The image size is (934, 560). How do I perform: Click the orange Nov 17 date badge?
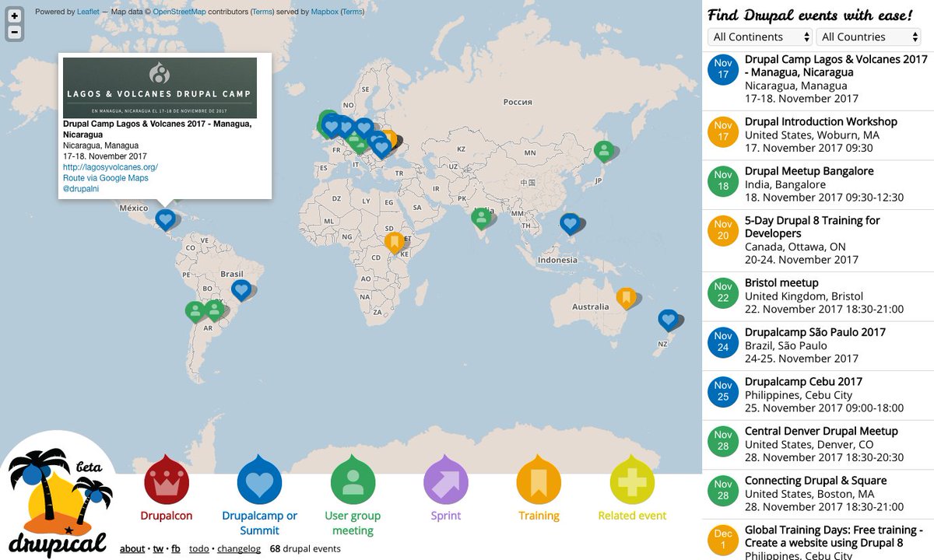(723, 131)
